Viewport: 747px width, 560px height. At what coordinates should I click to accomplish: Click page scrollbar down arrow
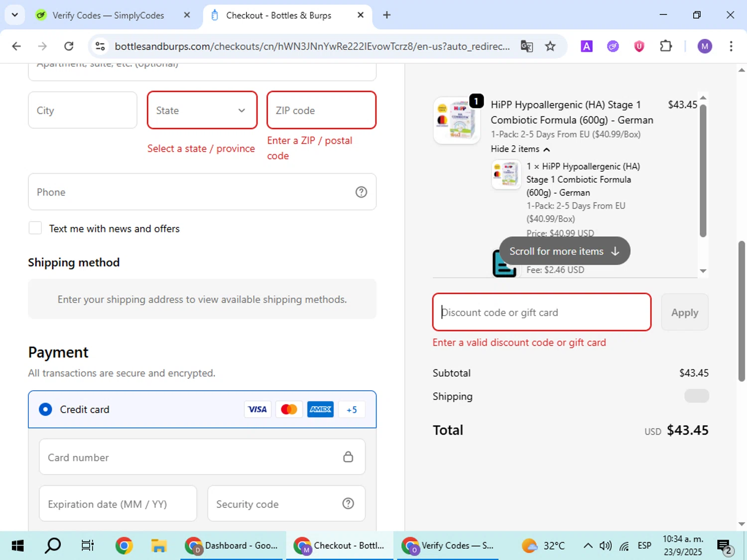click(742, 524)
